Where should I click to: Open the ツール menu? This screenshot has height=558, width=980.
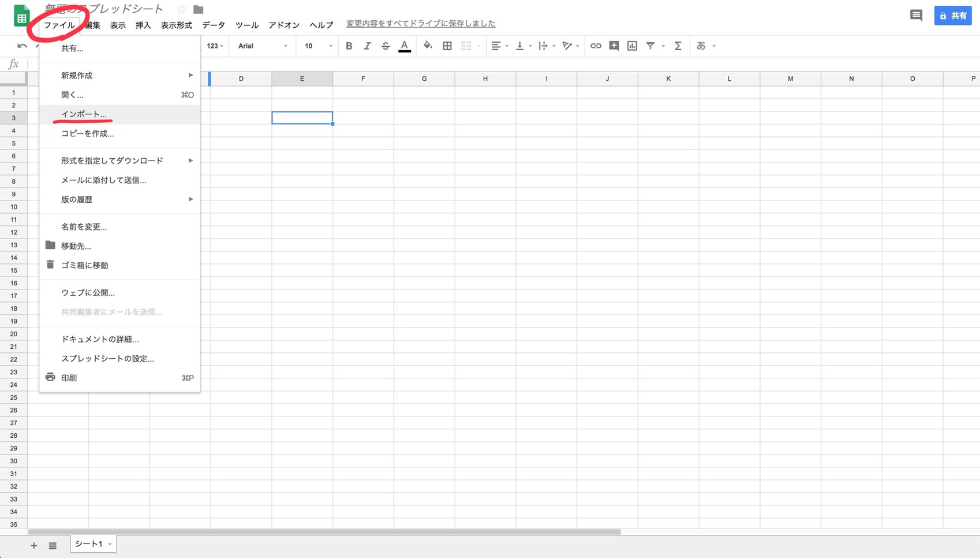coord(247,25)
